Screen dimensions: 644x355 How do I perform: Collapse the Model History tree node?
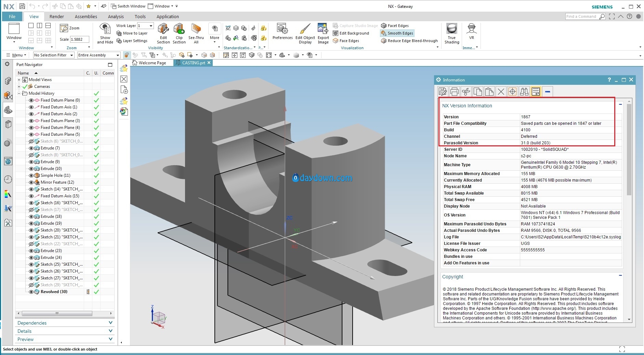[19, 93]
